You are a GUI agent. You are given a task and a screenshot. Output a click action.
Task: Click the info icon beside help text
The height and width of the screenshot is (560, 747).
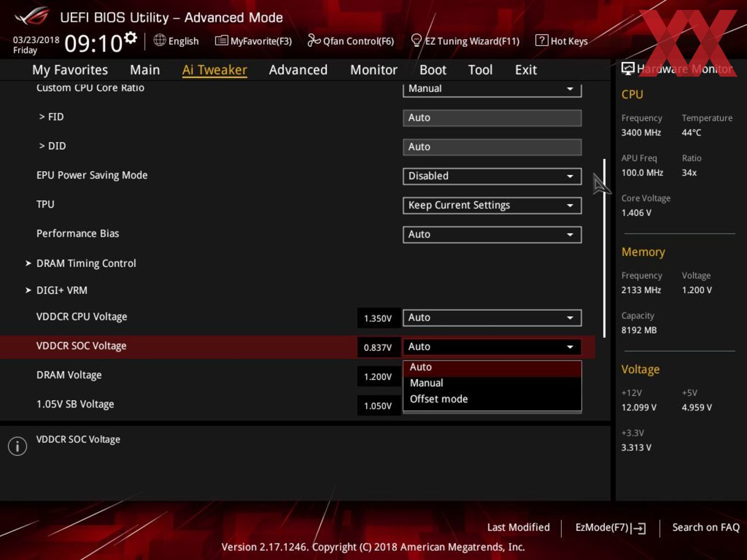click(x=18, y=446)
